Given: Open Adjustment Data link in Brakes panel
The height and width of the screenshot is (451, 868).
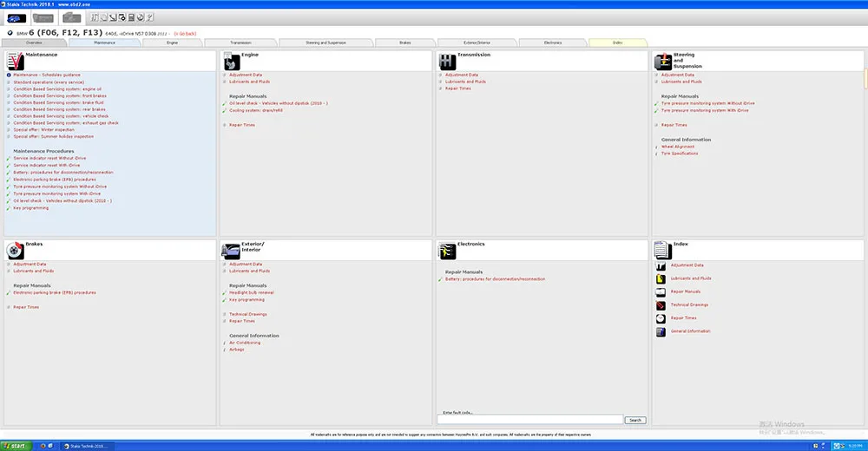Looking at the screenshot, I should [30, 264].
